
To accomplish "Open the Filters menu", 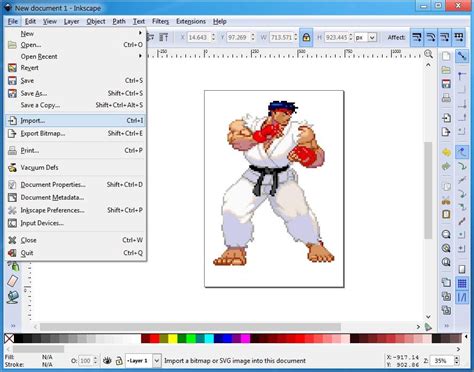I will 160,21.
